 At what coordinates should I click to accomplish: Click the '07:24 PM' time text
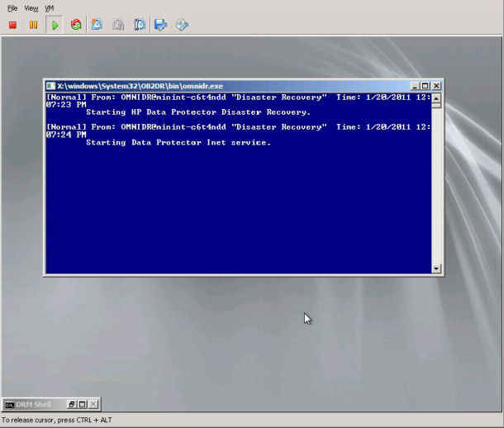(66, 135)
